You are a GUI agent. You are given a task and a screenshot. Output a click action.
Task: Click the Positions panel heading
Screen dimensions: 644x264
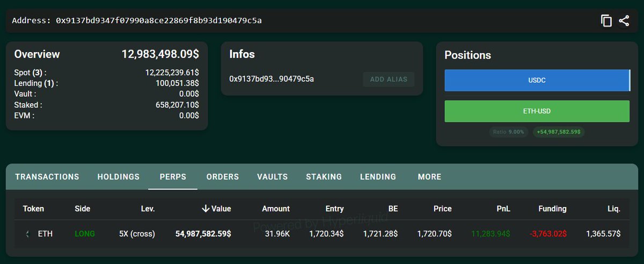tap(467, 55)
